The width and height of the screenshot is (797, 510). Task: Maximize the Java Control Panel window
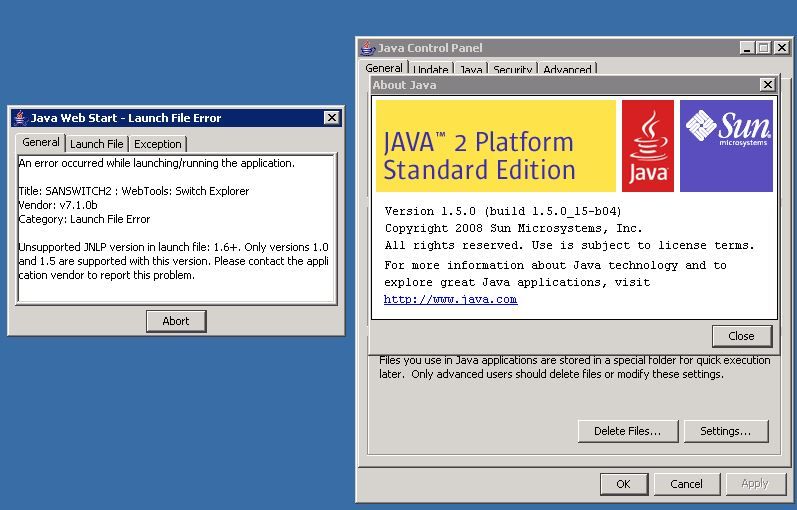coord(763,48)
